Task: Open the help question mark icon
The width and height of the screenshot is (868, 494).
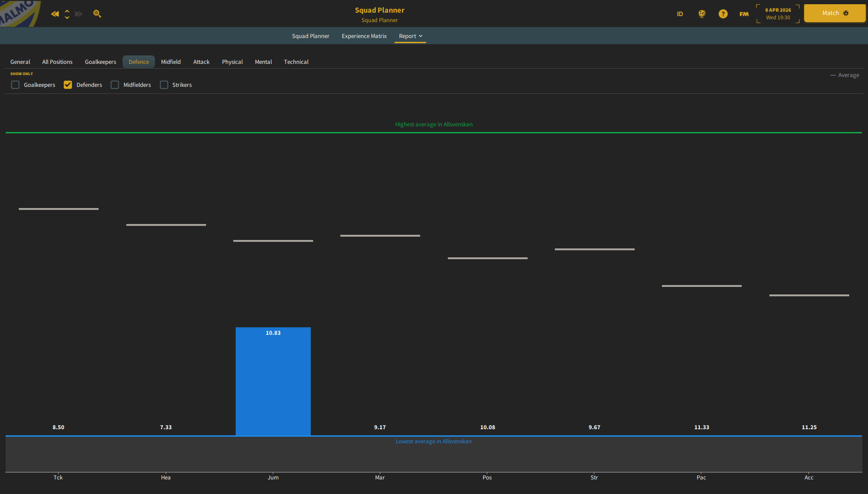Action: click(723, 14)
